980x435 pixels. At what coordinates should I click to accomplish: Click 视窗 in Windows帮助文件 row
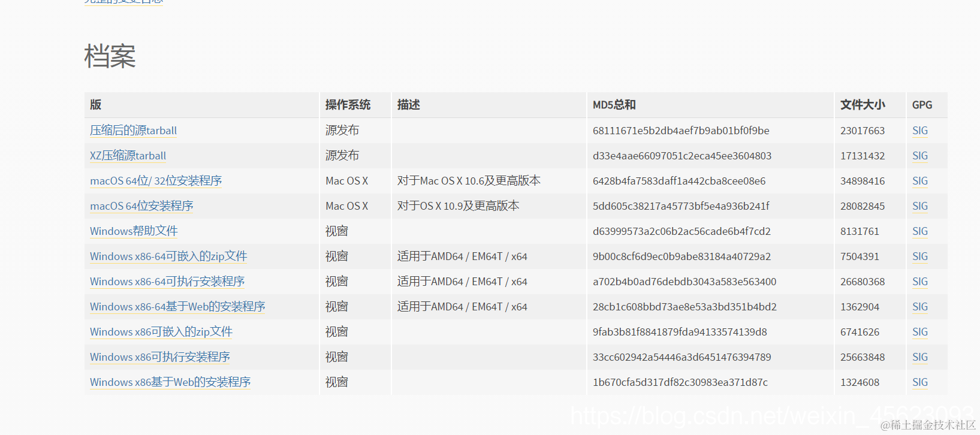(x=337, y=231)
